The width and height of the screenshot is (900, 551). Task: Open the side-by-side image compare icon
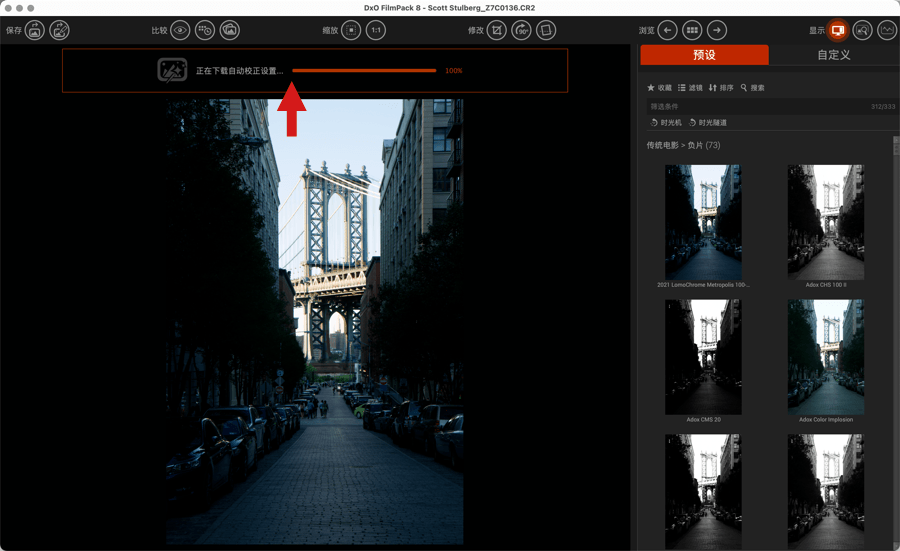tap(229, 31)
